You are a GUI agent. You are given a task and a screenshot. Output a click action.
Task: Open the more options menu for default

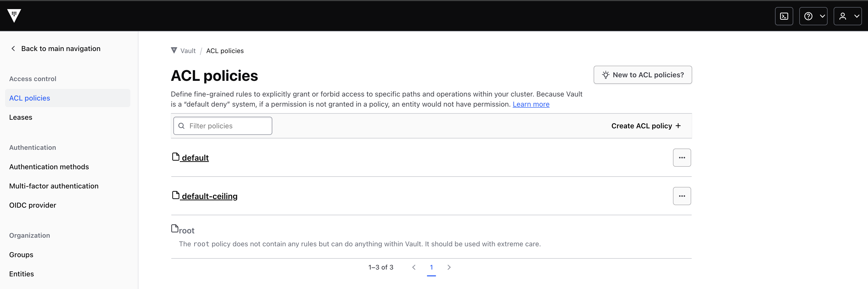coord(682,158)
